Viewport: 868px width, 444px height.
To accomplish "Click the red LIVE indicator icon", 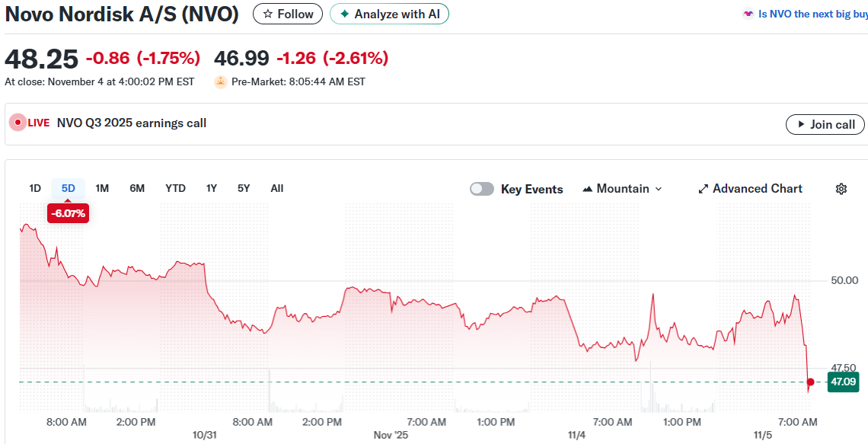I will click(18, 123).
